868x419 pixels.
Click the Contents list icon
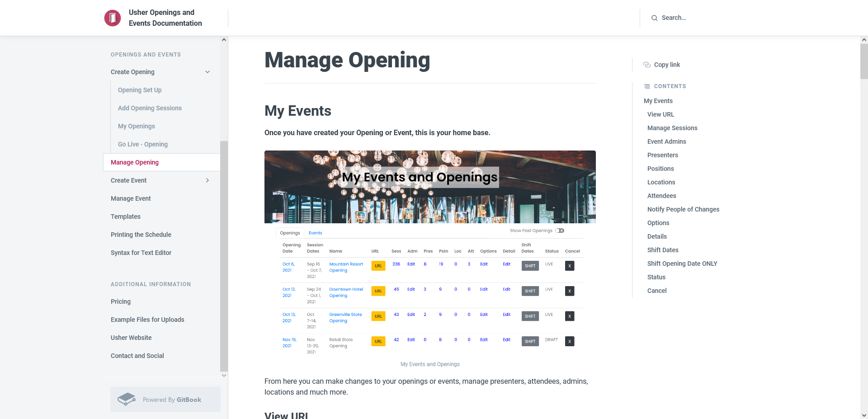(x=647, y=86)
